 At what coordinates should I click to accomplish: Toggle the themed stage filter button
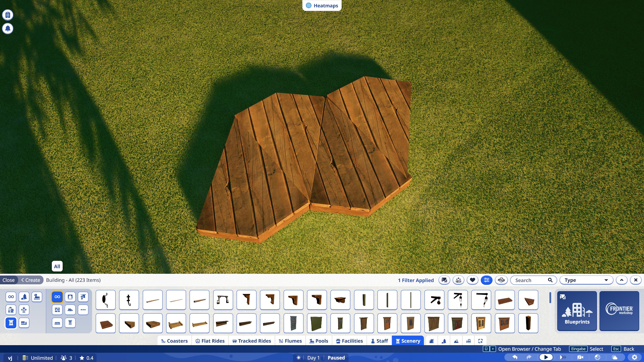(459, 280)
